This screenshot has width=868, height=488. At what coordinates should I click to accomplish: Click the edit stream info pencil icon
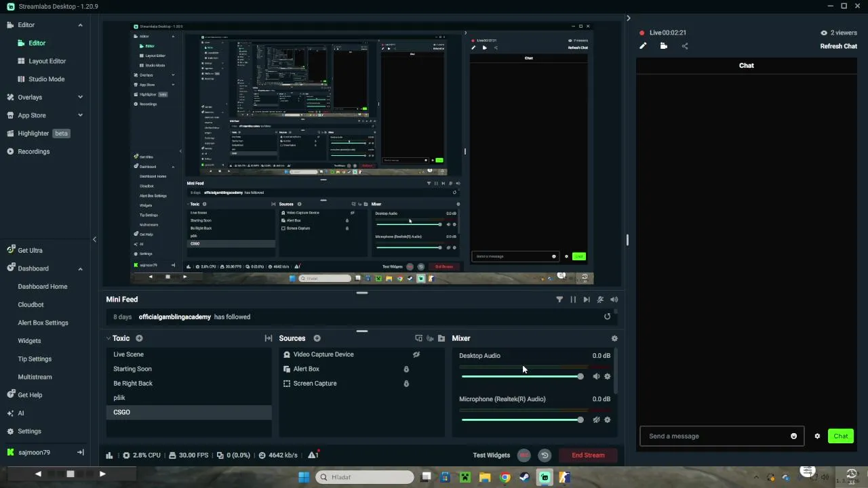click(x=643, y=46)
